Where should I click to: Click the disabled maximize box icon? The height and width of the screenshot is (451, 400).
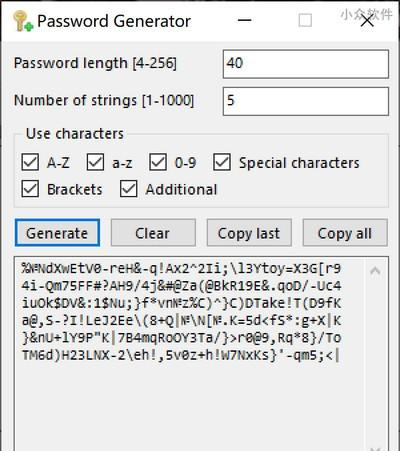pyautogui.click(x=305, y=20)
